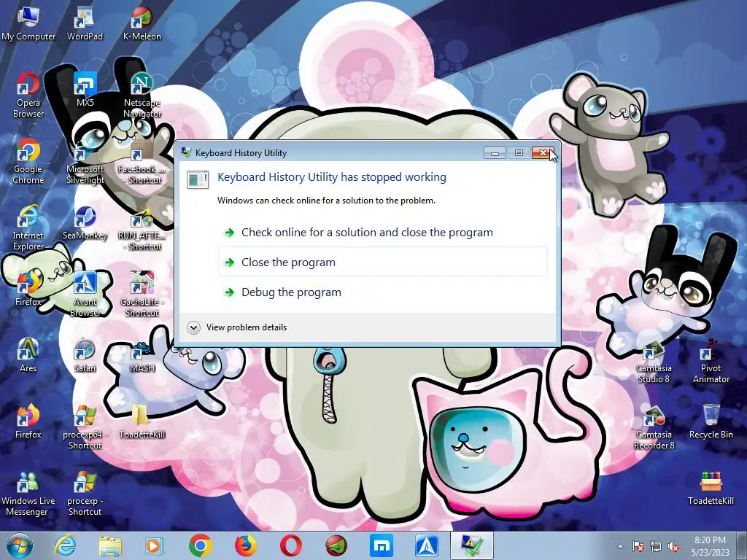The height and width of the screenshot is (560, 747).
Task: Launch Maxthon from the taskbar
Action: [381, 545]
